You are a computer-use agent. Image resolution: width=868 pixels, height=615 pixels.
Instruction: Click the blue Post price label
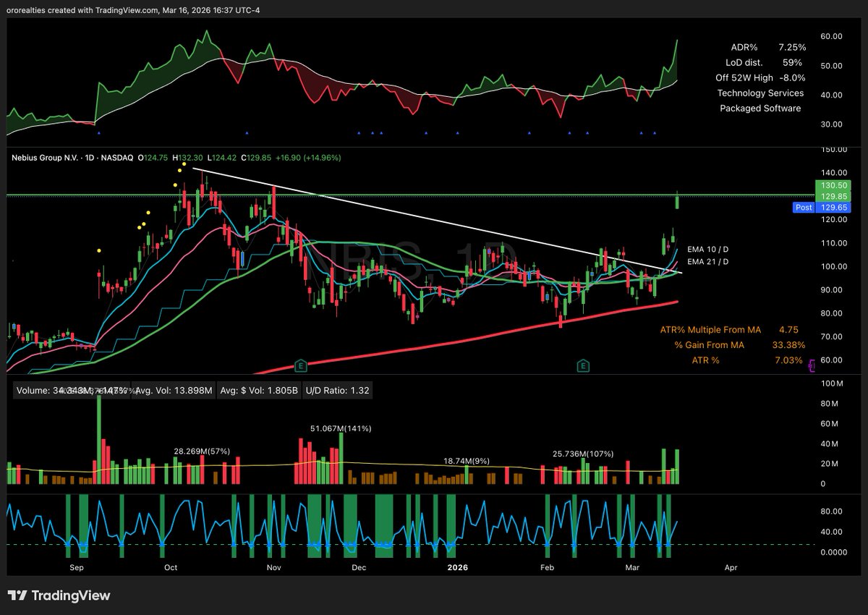coord(804,207)
